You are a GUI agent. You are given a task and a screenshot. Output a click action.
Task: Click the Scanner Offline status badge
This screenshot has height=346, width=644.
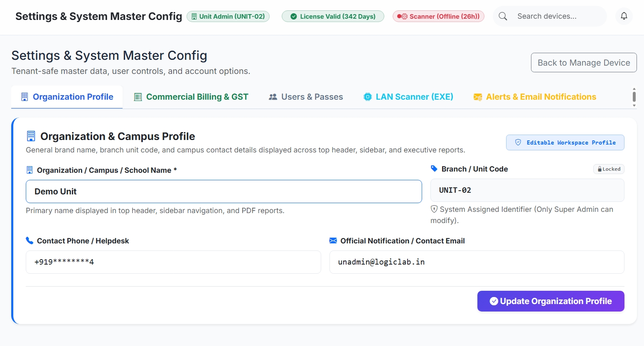pos(438,16)
